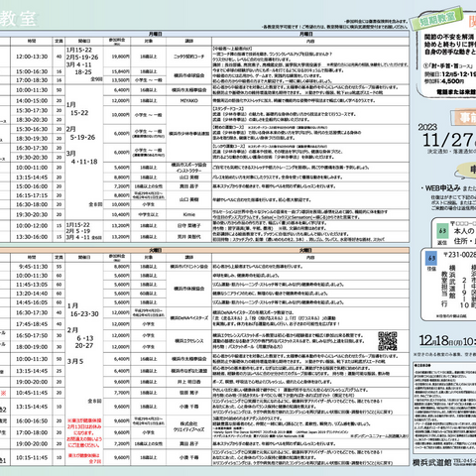Click the 60歳以上 target cell
476x476 pixels.
tap(149, 294)
